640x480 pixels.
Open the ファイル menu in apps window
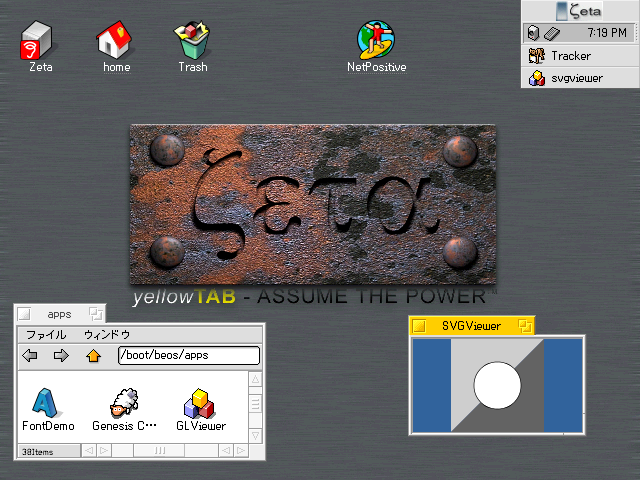click(x=46, y=335)
